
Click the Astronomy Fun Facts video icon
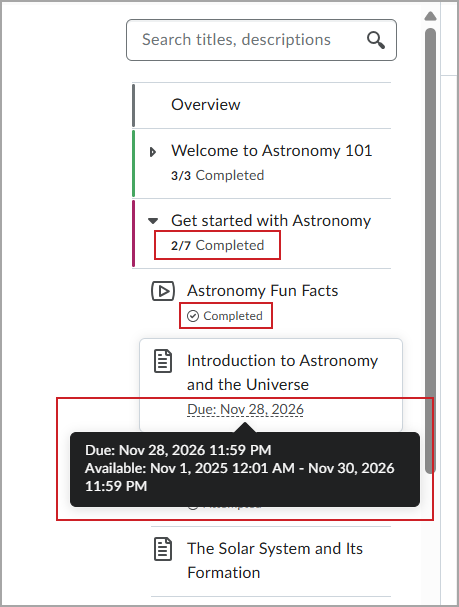click(x=163, y=291)
